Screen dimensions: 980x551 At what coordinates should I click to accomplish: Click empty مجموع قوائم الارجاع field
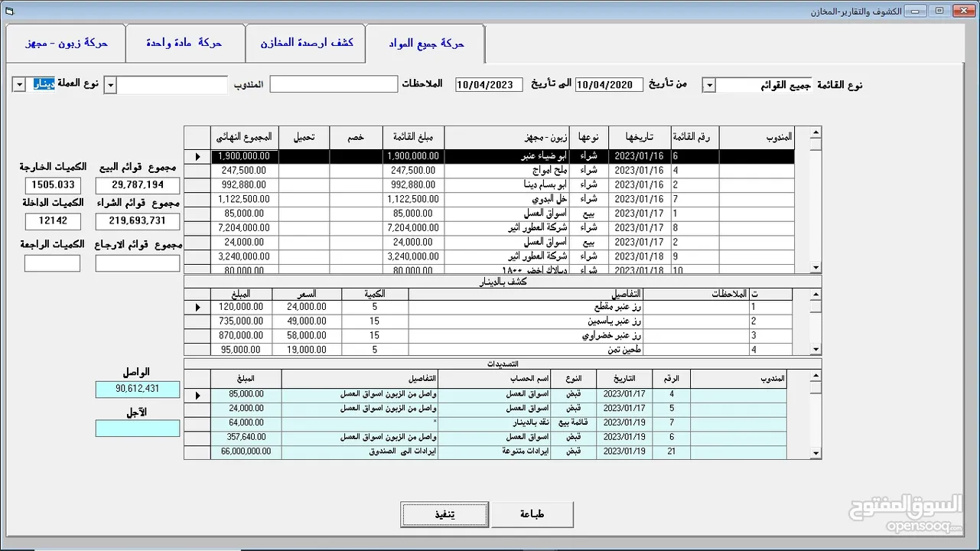(138, 263)
